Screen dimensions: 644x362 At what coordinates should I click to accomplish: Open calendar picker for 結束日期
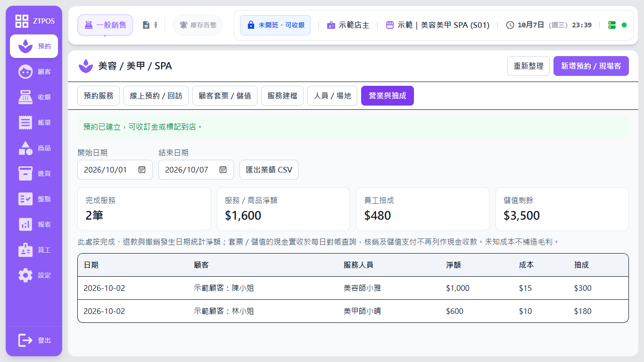tap(223, 170)
